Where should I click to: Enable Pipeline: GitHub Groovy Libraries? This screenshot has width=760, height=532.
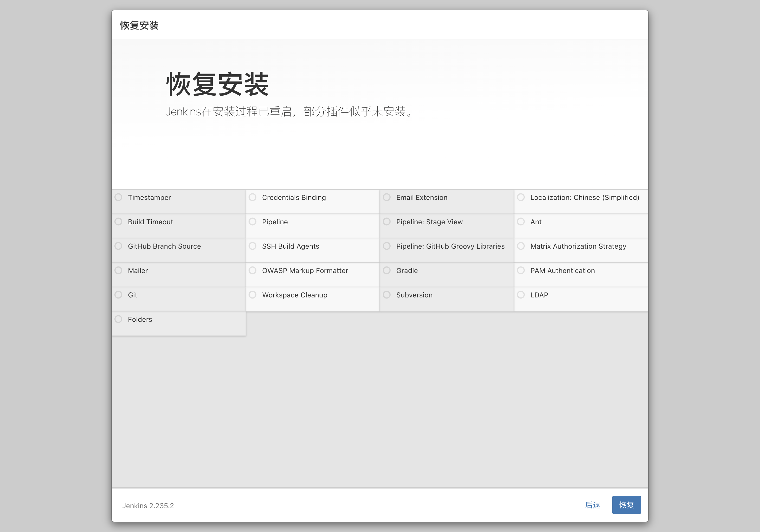point(387,246)
